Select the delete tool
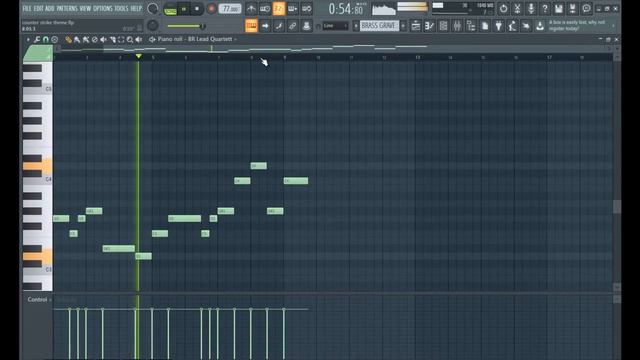Viewport: 640px width, 360px height. [95, 40]
